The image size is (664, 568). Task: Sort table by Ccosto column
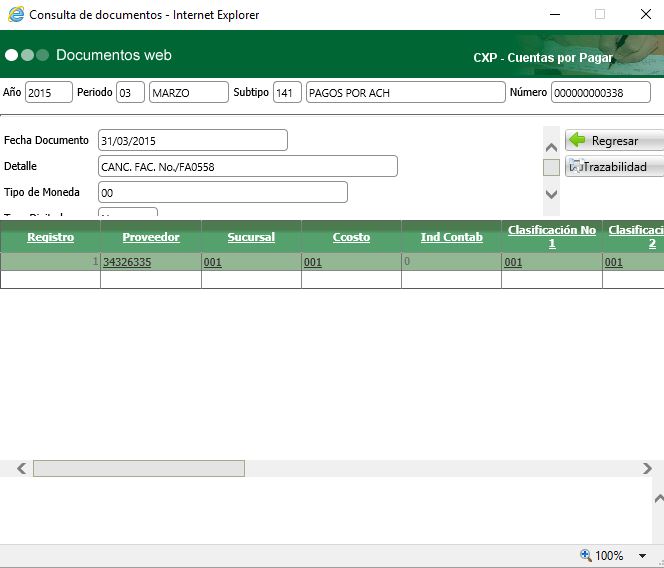[351, 237]
